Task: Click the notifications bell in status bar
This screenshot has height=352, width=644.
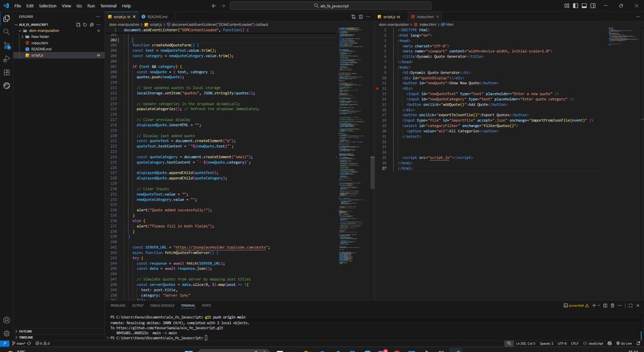Action: (x=638, y=343)
